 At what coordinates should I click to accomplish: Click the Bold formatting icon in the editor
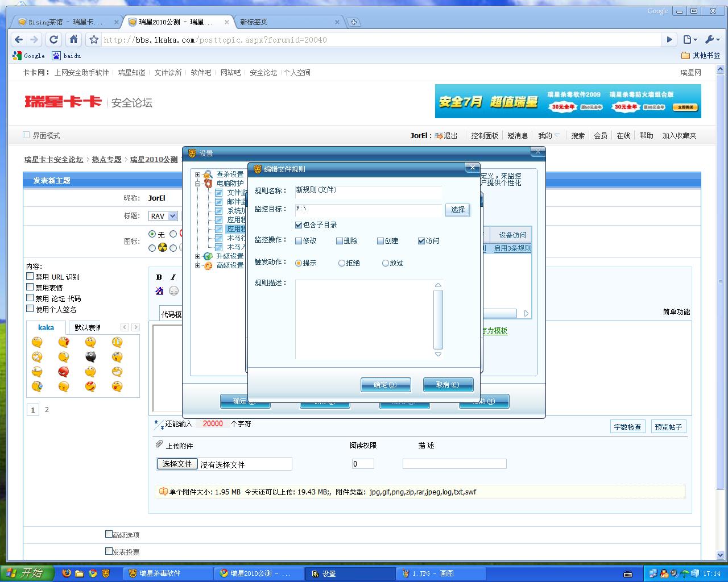pos(159,277)
